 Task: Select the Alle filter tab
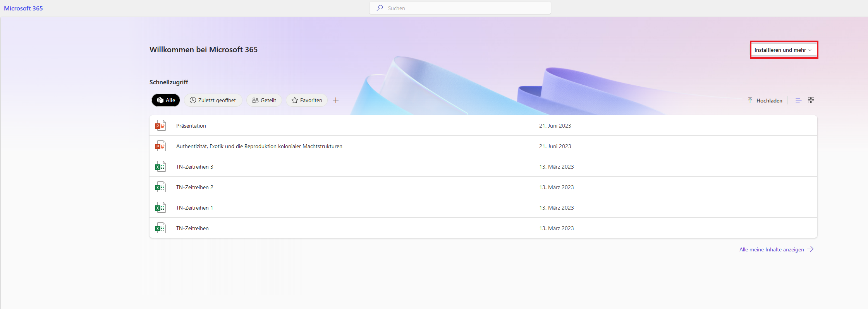166,100
